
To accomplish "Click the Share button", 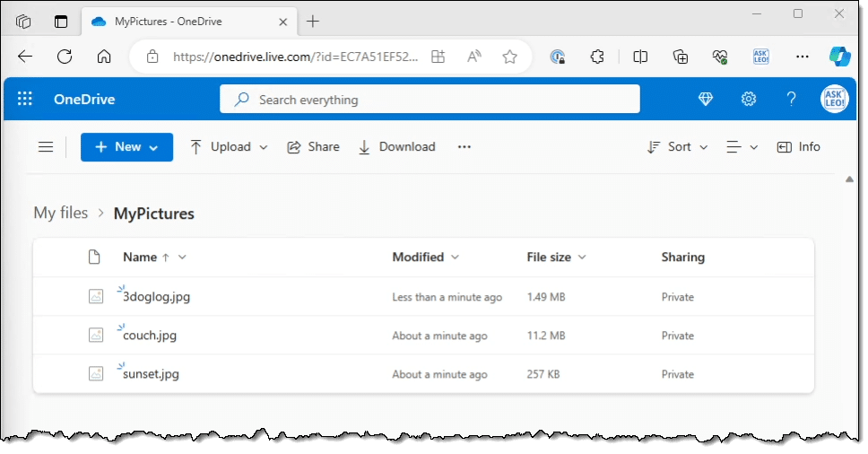I will (x=313, y=147).
